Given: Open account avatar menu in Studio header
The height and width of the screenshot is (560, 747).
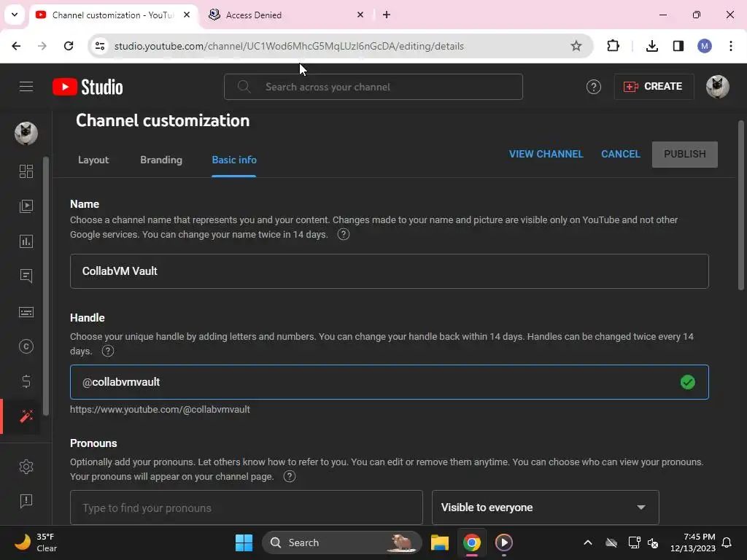Looking at the screenshot, I should click(x=717, y=87).
